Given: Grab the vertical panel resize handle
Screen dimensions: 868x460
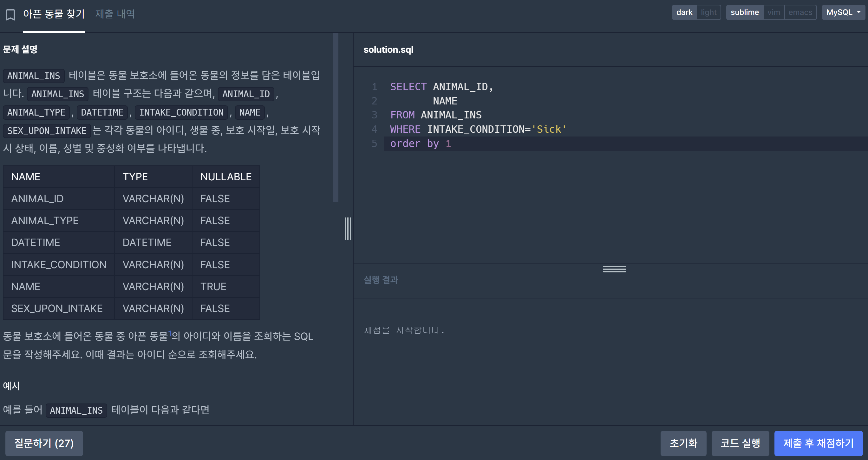Looking at the screenshot, I should point(348,229).
